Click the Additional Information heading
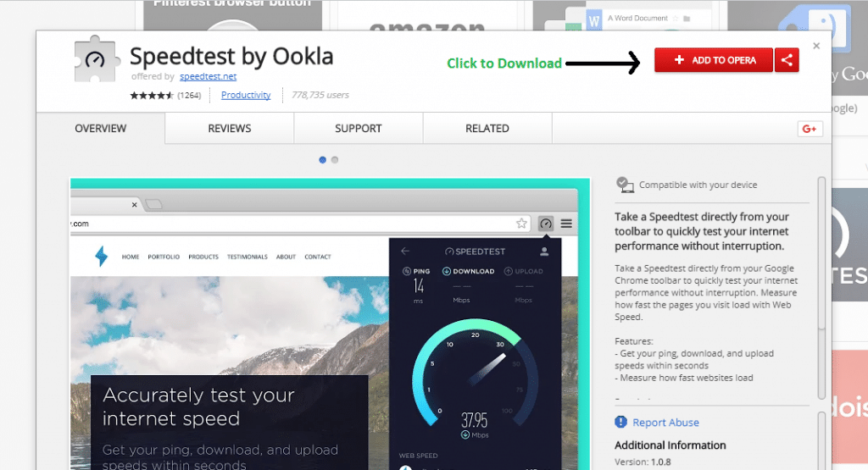This screenshot has height=470, width=868. click(670, 445)
